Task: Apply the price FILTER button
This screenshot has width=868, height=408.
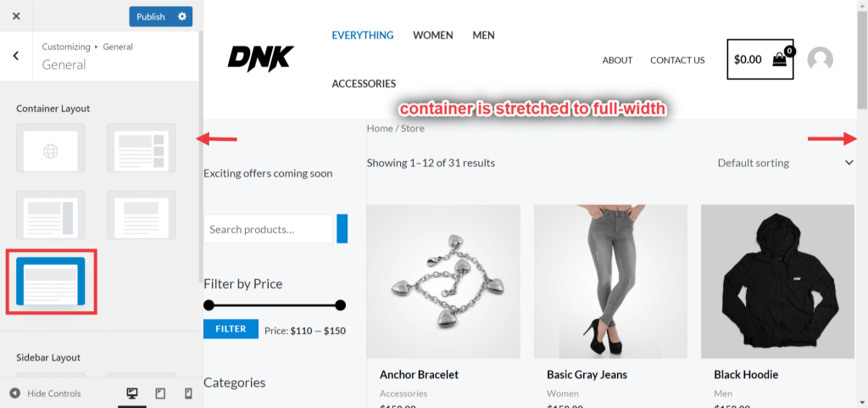Action: (231, 329)
